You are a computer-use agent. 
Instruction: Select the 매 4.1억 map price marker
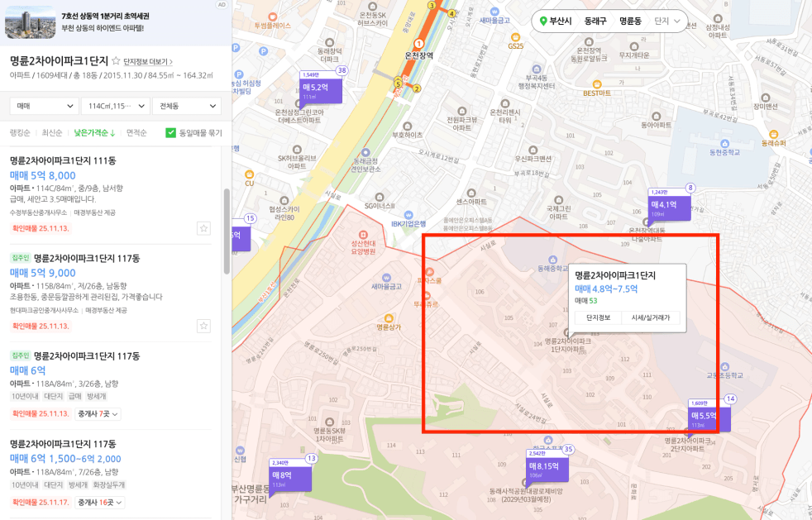[669, 208]
